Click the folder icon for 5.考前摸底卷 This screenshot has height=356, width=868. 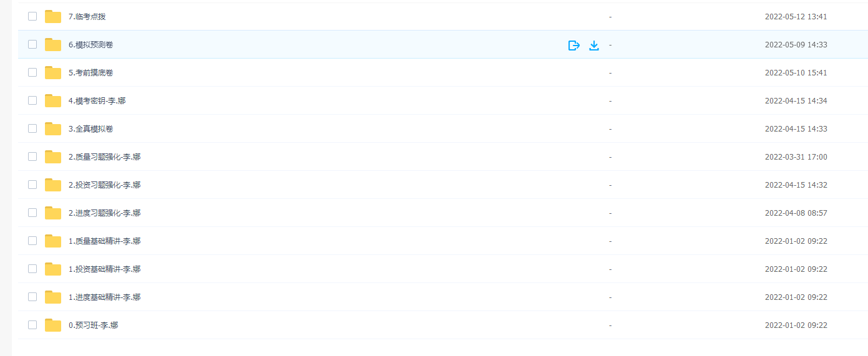[x=53, y=72]
